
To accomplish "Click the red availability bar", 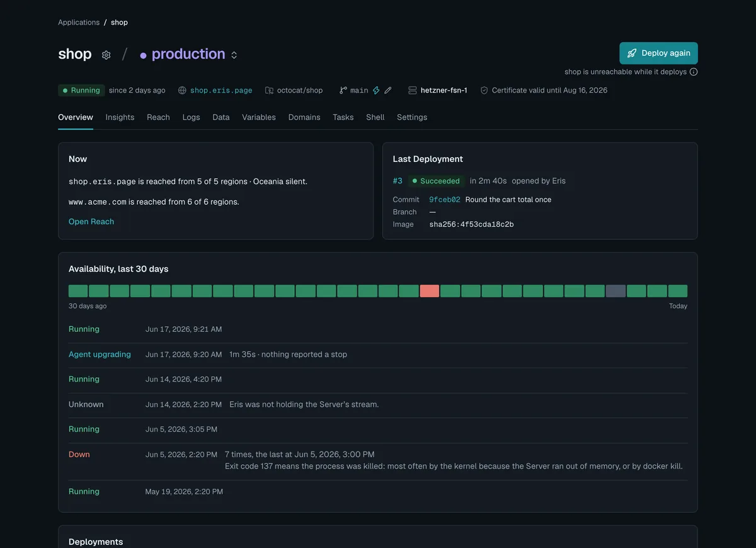I will click(430, 291).
